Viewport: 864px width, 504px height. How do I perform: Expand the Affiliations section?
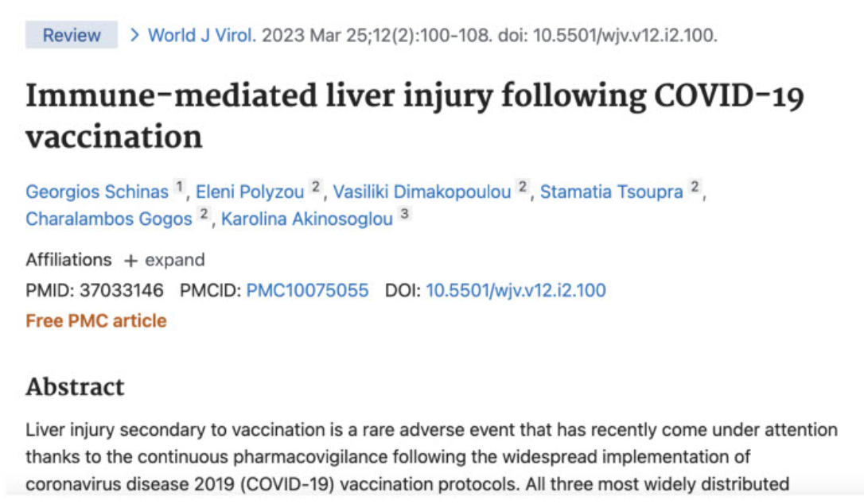[x=164, y=260]
